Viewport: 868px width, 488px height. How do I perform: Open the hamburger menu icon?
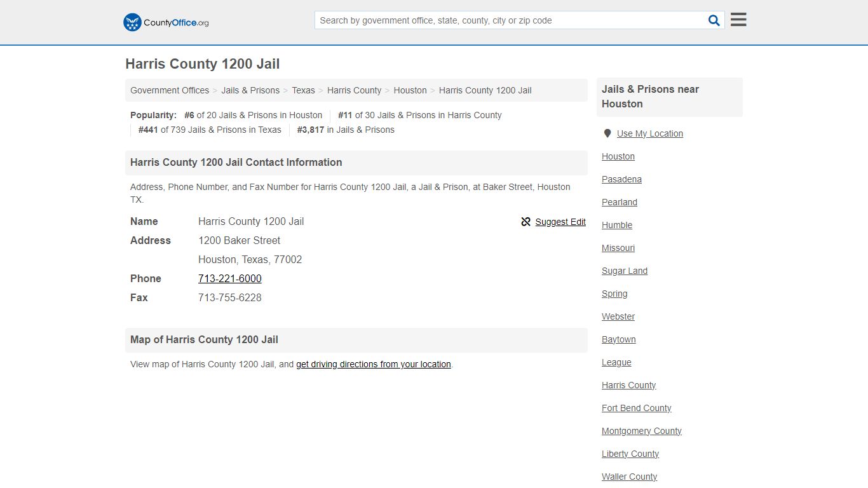738,20
